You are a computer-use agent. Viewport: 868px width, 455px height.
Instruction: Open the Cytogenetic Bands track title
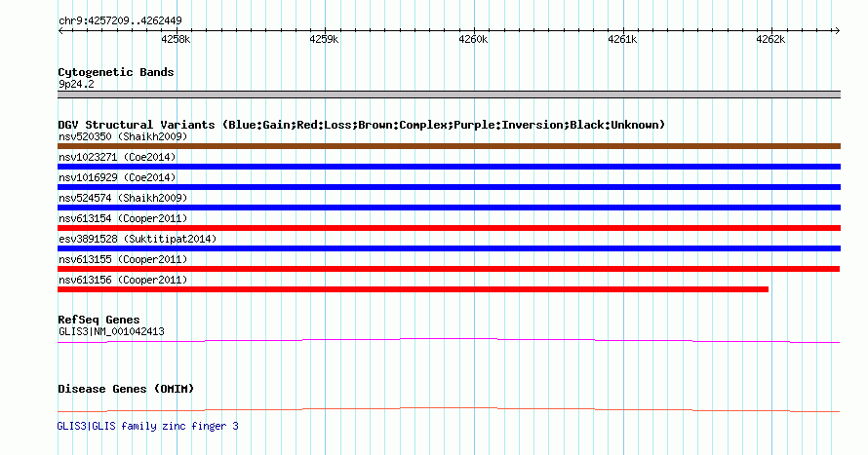pos(116,72)
